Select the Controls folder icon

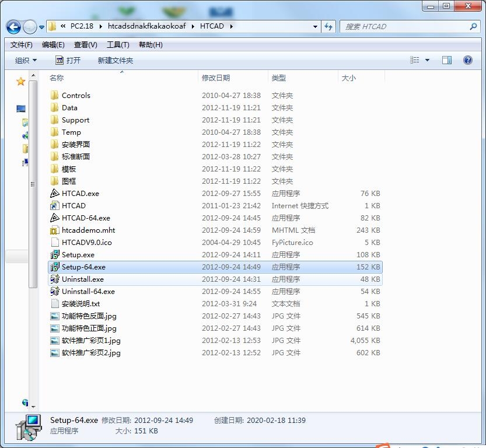tap(54, 95)
